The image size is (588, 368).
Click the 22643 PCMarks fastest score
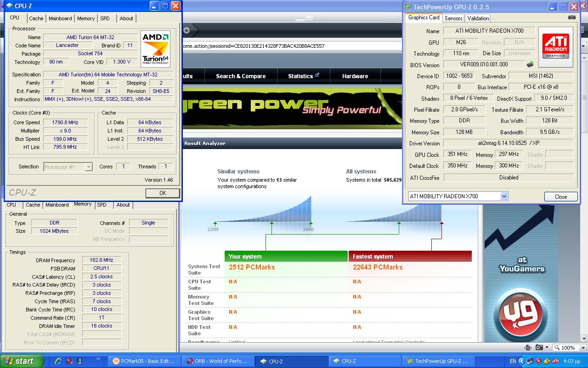click(378, 267)
